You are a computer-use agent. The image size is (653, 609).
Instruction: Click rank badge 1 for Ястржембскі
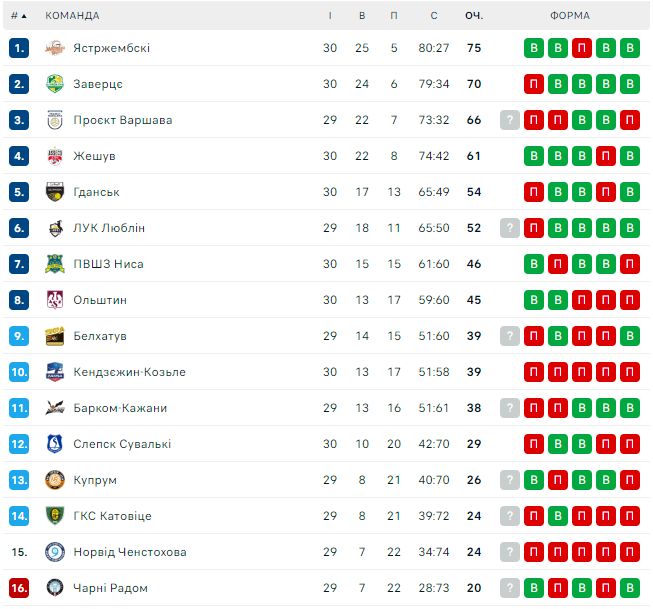click(19, 48)
